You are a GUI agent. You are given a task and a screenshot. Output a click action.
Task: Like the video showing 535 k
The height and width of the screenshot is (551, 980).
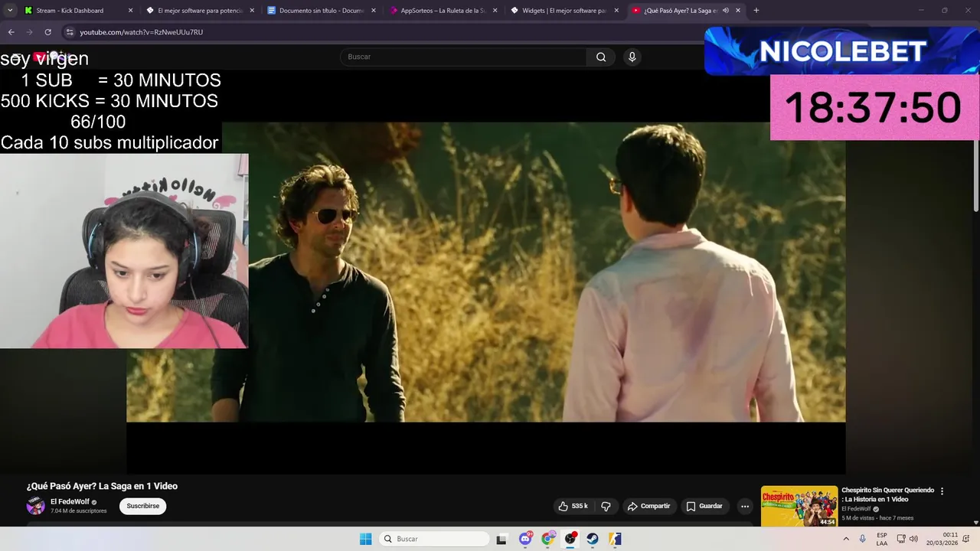point(573,506)
